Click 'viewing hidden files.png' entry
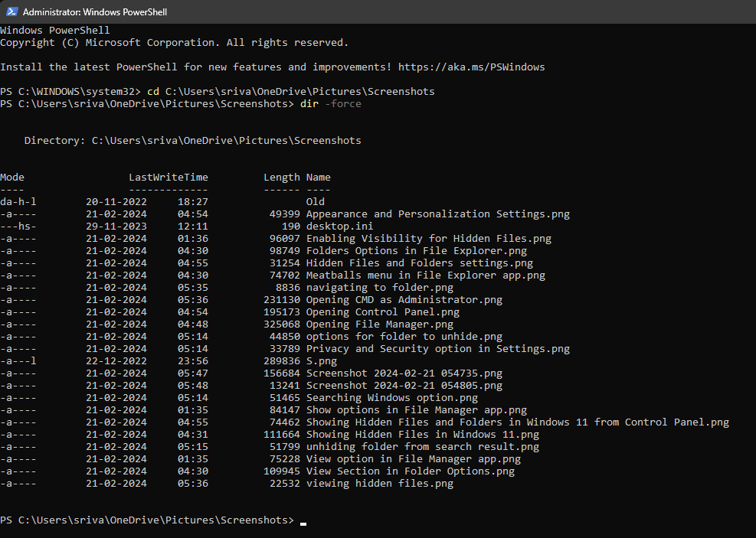756x538 pixels. point(379,484)
